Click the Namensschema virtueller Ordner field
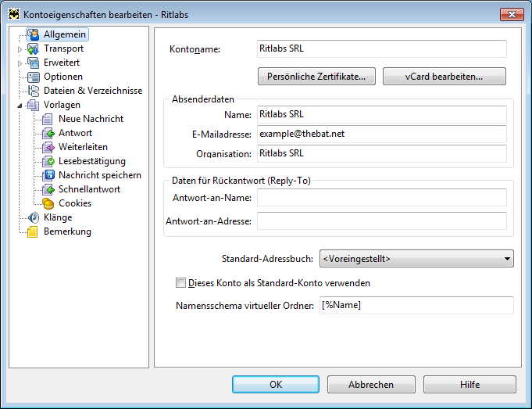 416,306
